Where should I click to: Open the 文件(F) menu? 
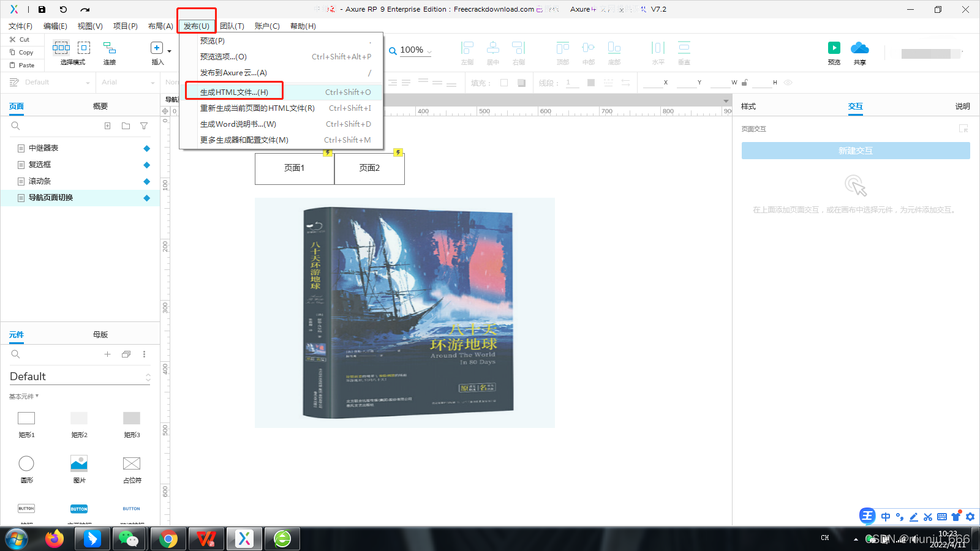[x=20, y=26]
